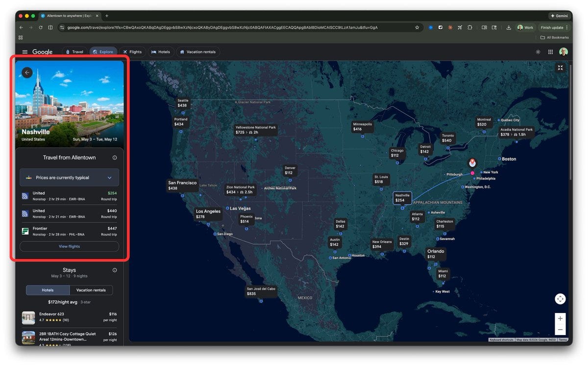The width and height of the screenshot is (588, 366).
Task: Open the 2BR 1BATH Cozy Cottage listing
Action: (69, 340)
